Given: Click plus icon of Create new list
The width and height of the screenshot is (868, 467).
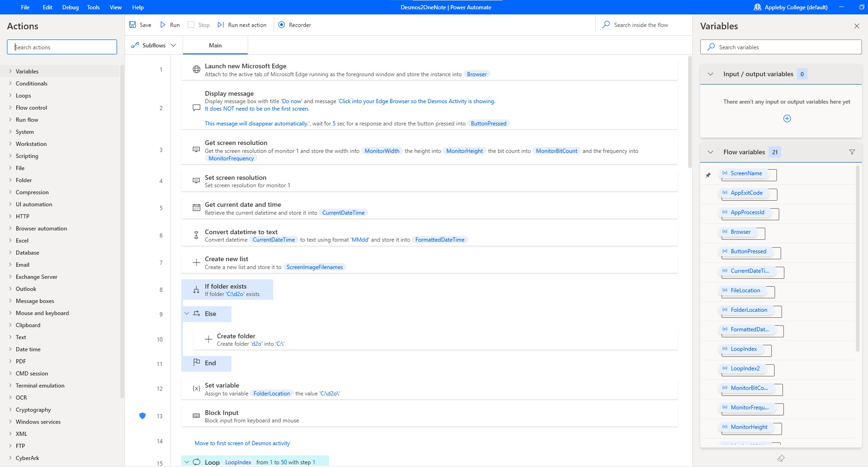Looking at the screenshot, I should pos(196,263).
